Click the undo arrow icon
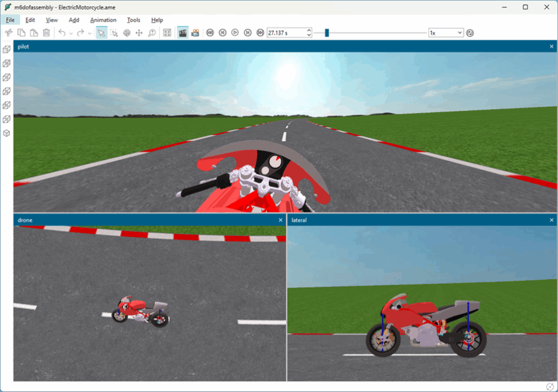This screenshot has height=392, width=558. pyautogui.click(x=61, y=33)
